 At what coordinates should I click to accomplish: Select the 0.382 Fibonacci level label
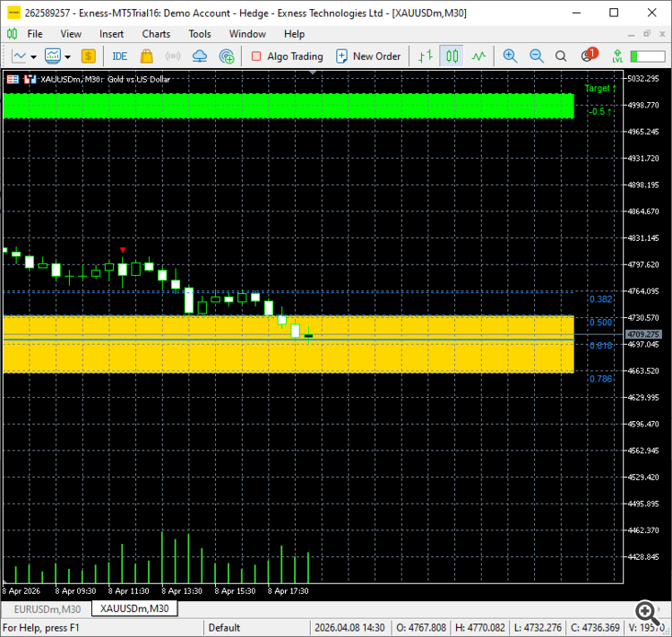tap(600, 299)
